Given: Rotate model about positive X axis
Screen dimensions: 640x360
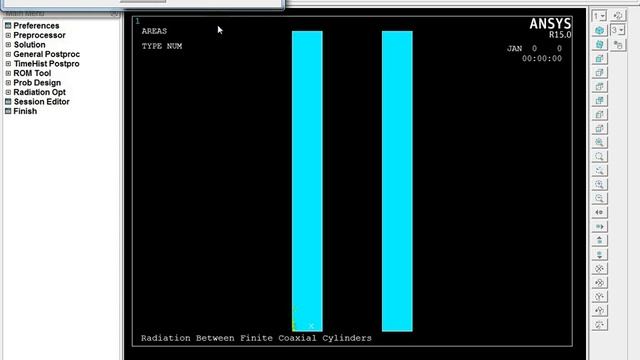Looking at the screenshot, I should click(599, 282).
